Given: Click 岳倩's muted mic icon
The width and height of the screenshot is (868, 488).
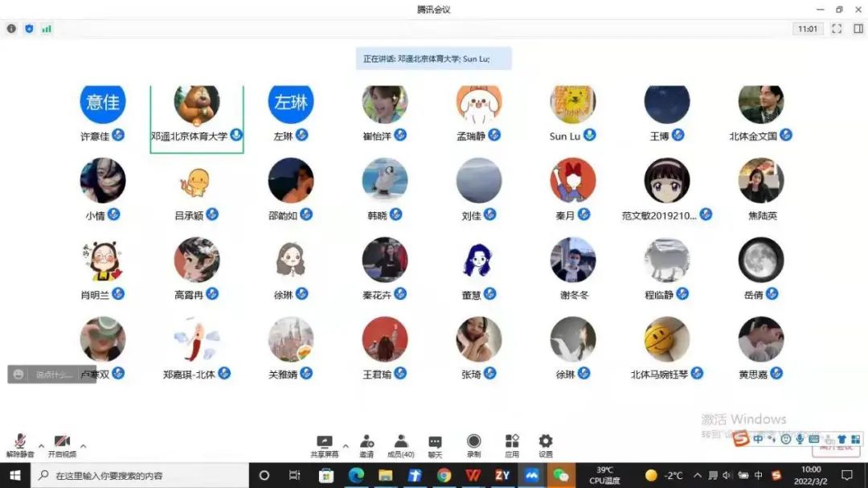Looking at the screenshot, I should (772, 293).
